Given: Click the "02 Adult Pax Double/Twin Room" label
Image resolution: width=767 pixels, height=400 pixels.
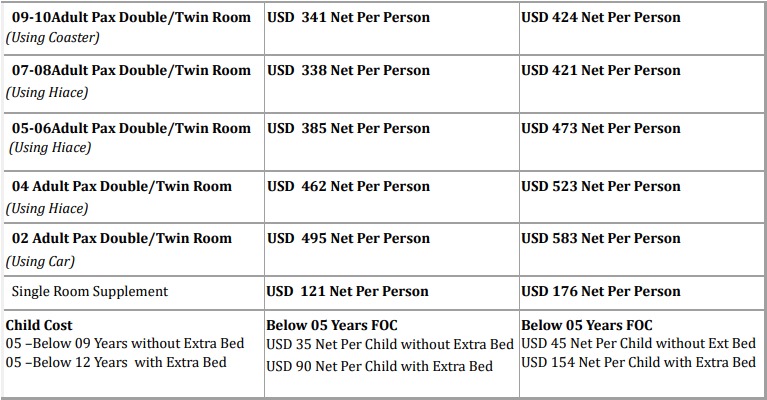Looking at the screenshot, I should (x=121, y=239).
